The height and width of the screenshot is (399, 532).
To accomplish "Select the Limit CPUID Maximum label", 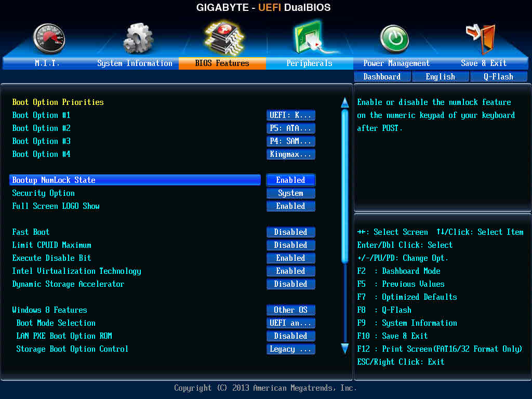I will coord(51,245).
